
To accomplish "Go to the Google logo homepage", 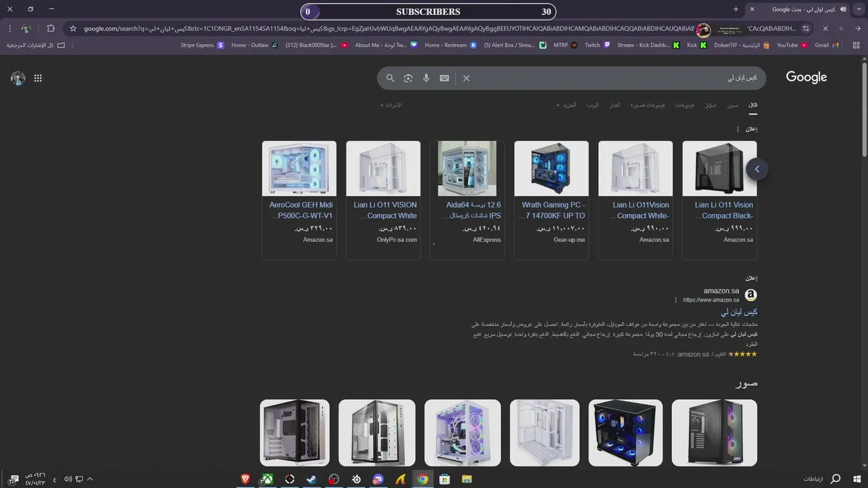I will pyautogui.click(x=806, y=77).
